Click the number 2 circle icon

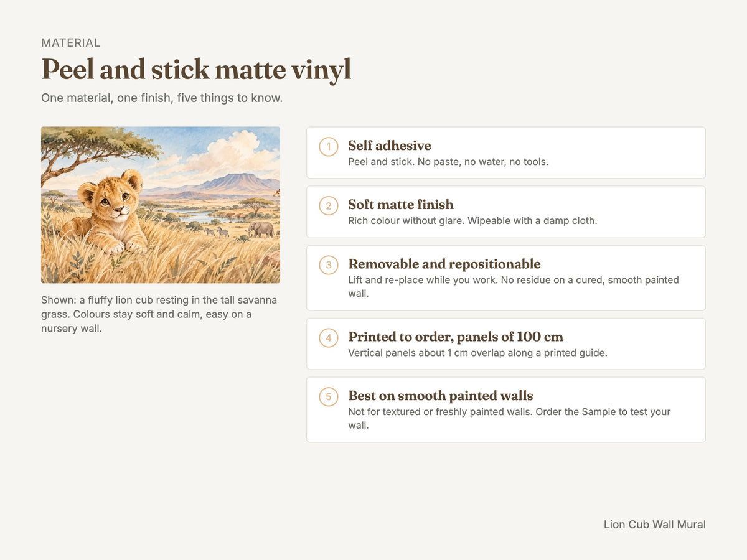329,206
